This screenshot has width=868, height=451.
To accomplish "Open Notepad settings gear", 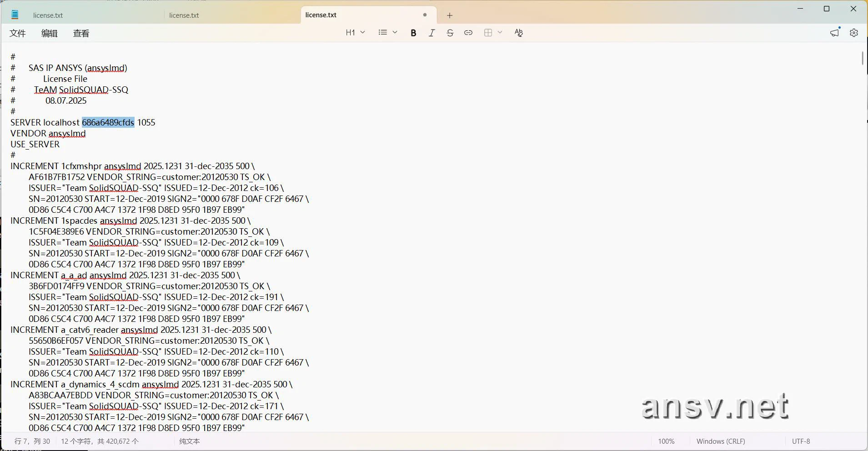I will coord(854,33).
